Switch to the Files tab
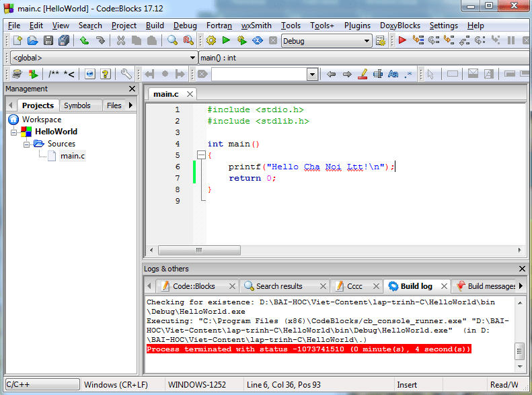 point(114,105)
